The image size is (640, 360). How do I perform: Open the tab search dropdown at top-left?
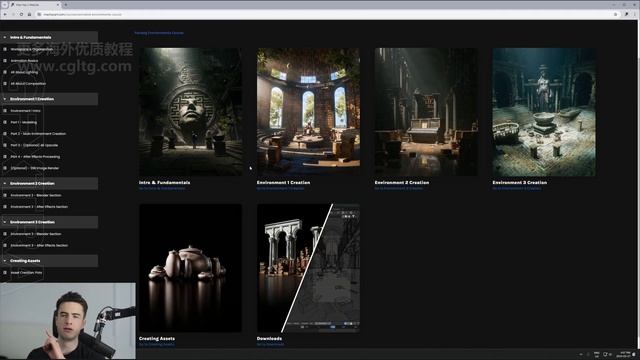click(4, 4)
